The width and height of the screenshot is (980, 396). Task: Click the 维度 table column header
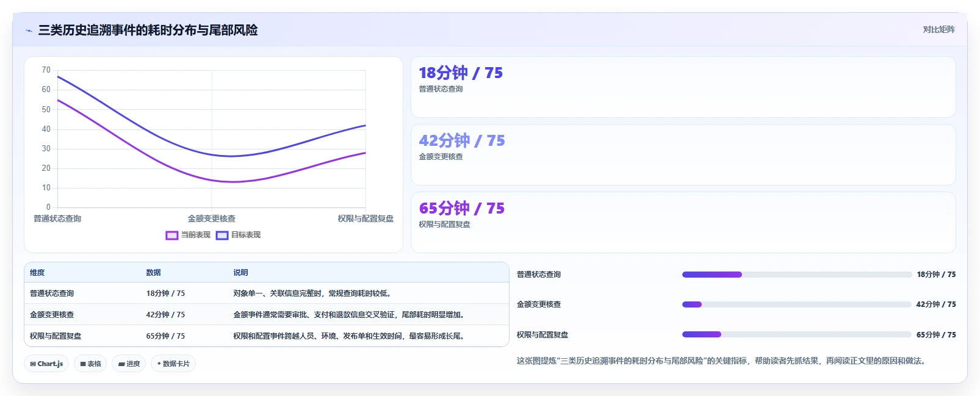[37, 273]
